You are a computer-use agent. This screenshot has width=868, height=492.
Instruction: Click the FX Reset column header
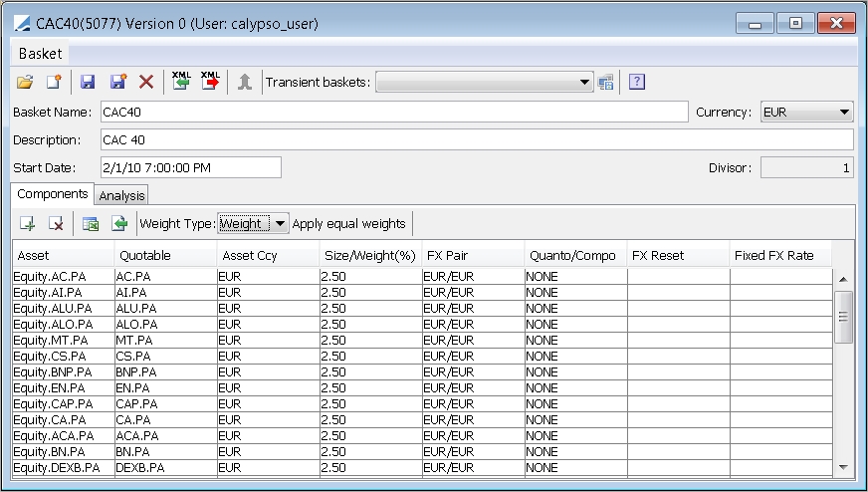point(678,255)
